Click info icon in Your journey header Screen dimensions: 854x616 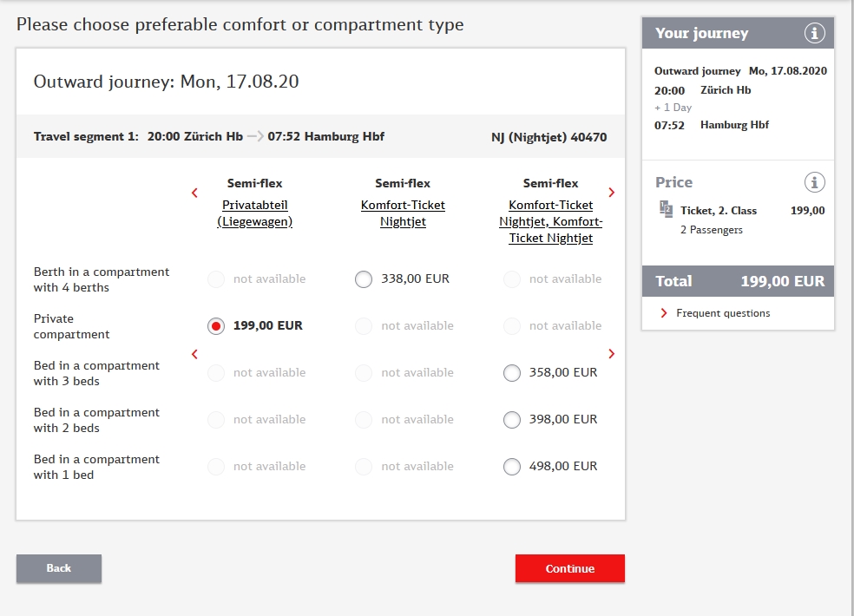click(x=814, y=33)
